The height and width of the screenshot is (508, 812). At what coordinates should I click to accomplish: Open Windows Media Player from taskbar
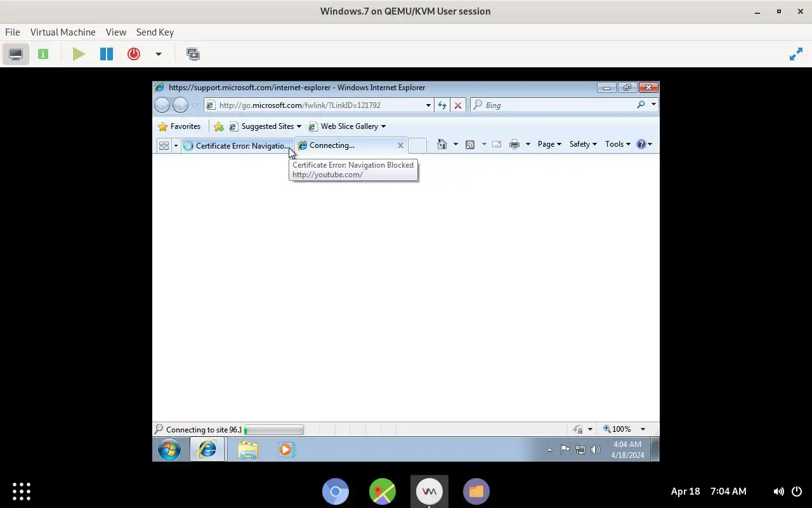click(286, 450)
